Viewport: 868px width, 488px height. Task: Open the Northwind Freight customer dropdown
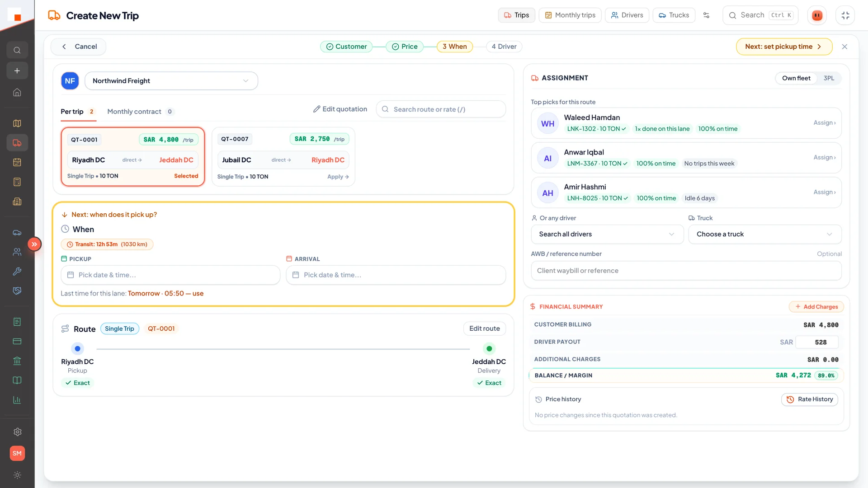(171, 81)
